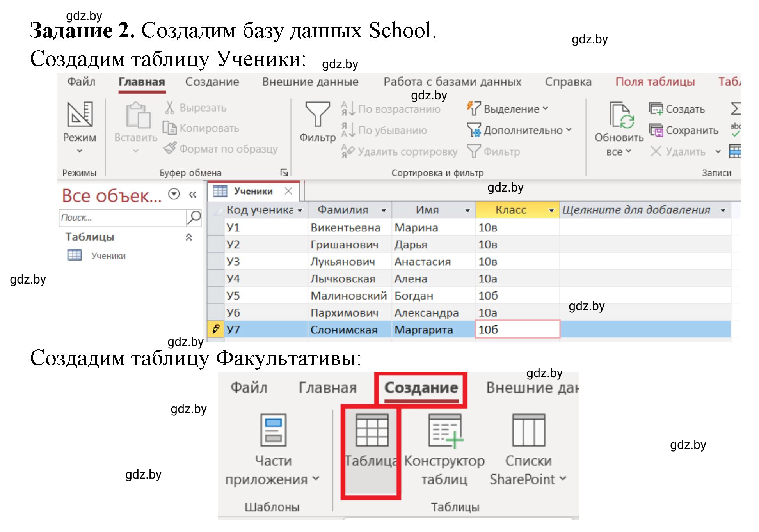Open Имя column dropdown arrow
Viewport: 759px width, 532px height.
click(467, 211)
